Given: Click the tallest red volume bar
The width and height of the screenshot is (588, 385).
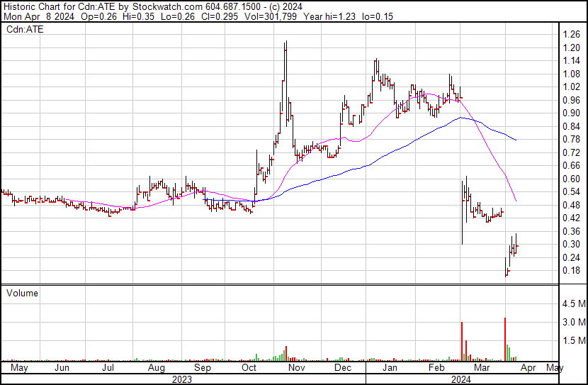Looking at the screenshot, I should [504, 339].
